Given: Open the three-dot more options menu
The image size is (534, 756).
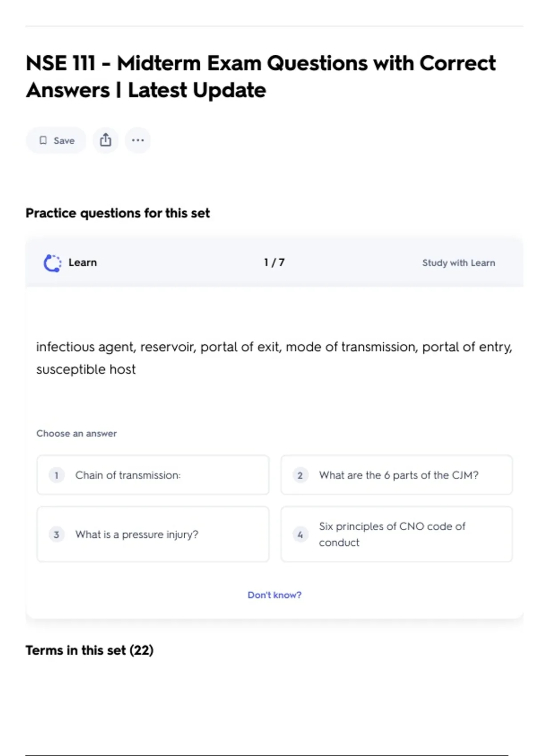Looking at the screenshot, I should click(x=138, y=140).
